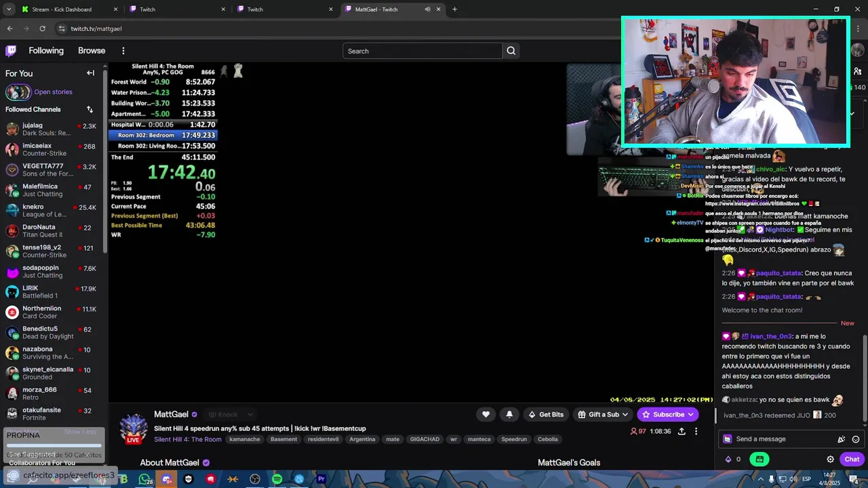The height and width of the screenshot is (488, 868).
Task: Open Discord from the taskbar
Action: click(167, 479)
